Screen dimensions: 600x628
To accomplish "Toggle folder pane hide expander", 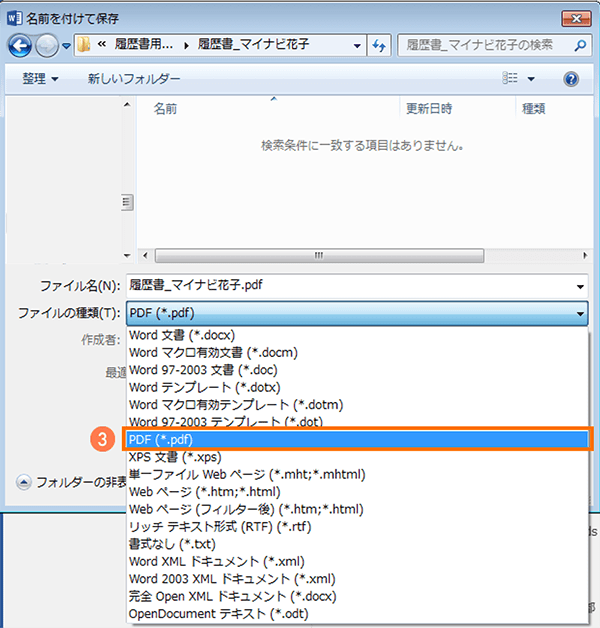I will 25,482.
